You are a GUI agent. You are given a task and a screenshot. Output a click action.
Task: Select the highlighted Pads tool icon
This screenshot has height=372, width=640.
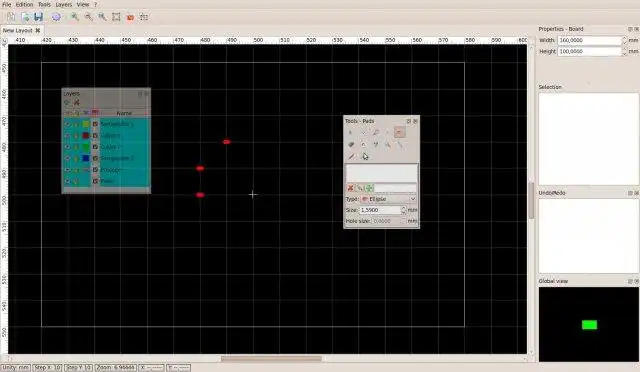400,132
